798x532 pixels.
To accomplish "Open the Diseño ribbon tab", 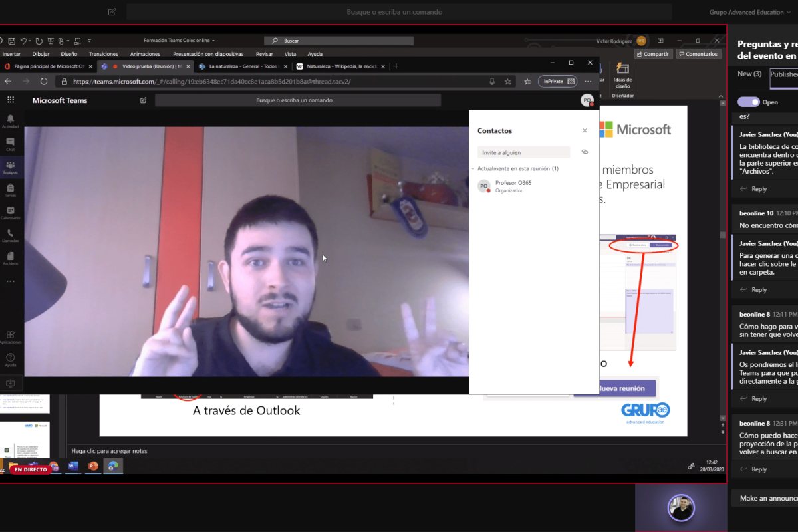I will [69, 54].
